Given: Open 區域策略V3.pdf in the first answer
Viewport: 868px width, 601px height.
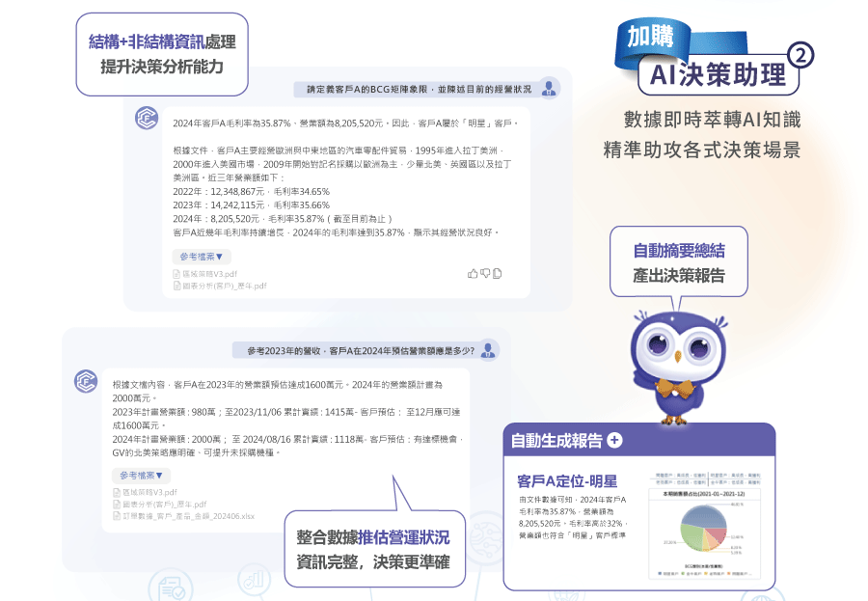Looking at the screenshot, I should 205,274.
